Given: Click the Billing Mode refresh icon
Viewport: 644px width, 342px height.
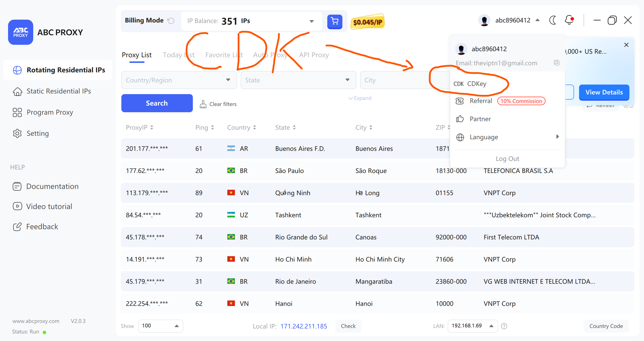Looking at the screenshot, I should pyautogui.click(x=171, y=21).
